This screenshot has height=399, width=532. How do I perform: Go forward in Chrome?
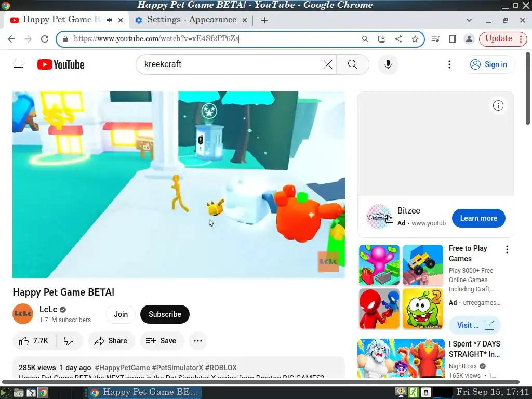(28, 38)
